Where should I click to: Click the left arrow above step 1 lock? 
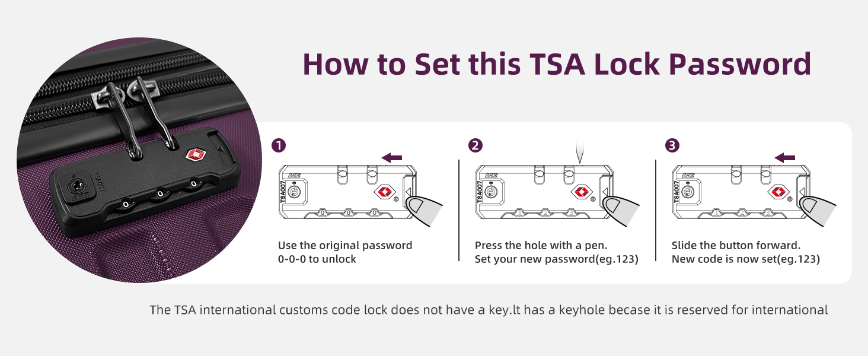392,157
